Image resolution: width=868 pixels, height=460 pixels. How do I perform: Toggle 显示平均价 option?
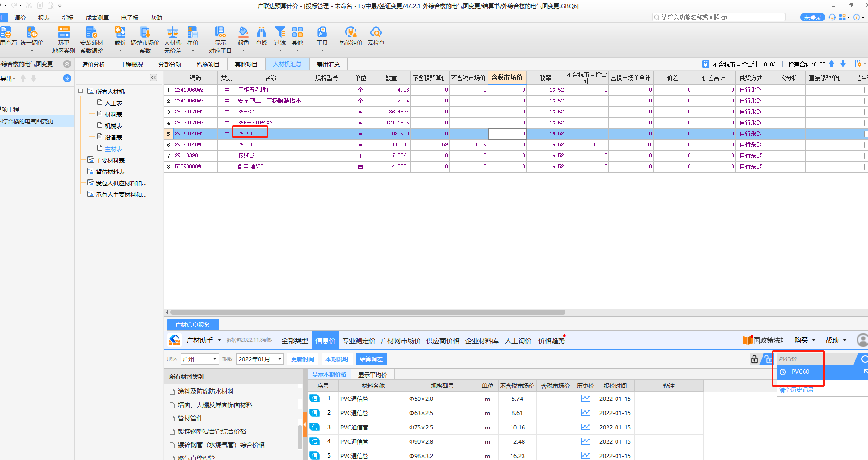point(373,375)
